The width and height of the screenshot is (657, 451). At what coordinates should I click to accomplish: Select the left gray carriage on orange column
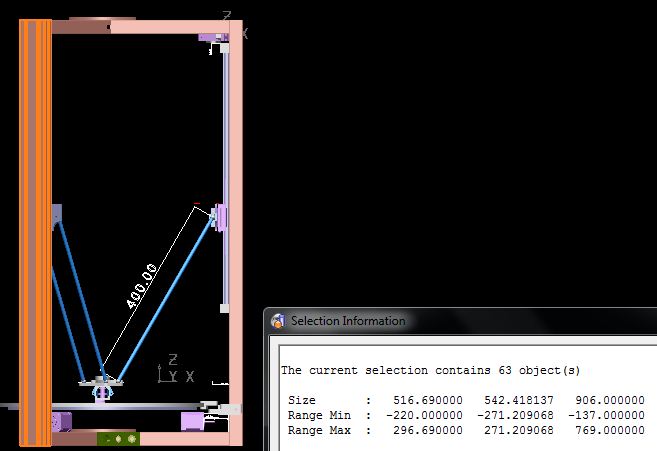coord(56,214)
